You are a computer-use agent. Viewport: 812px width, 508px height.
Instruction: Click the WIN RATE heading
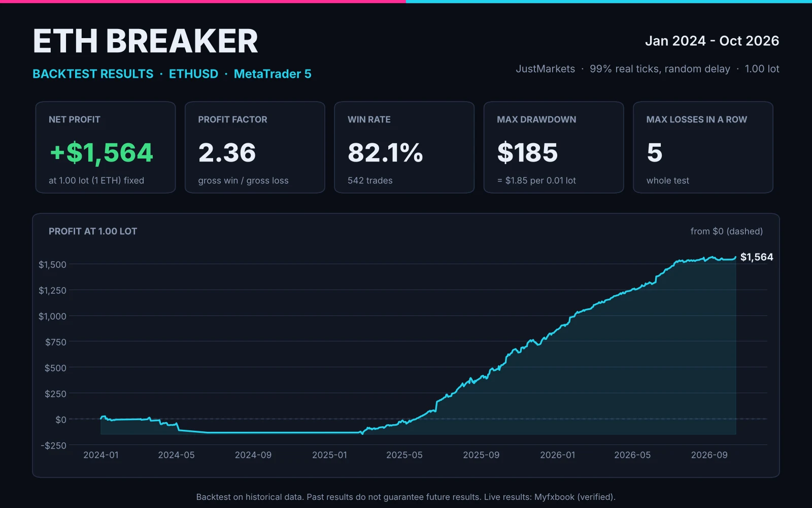tap(369, 119)
